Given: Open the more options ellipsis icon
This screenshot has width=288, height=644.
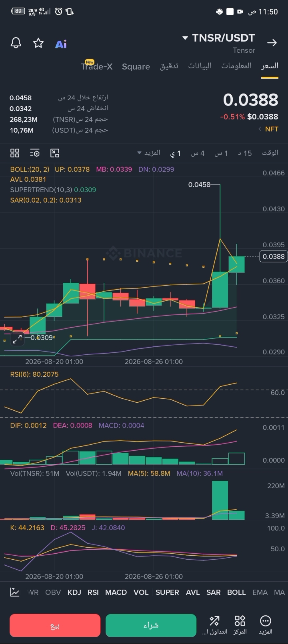Looking at the screenshot, I should [266, 621].
